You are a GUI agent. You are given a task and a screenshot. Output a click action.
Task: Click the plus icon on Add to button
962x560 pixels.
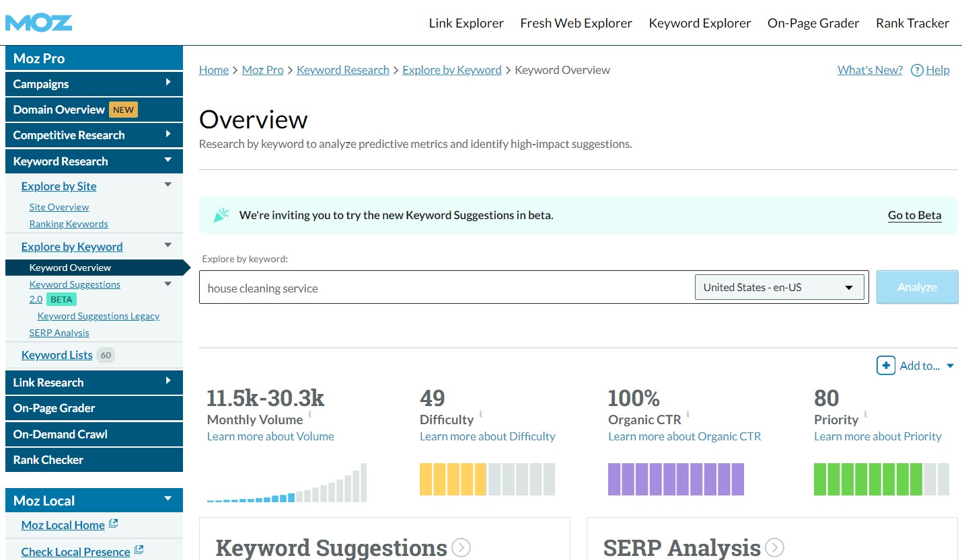click(886, 366)
